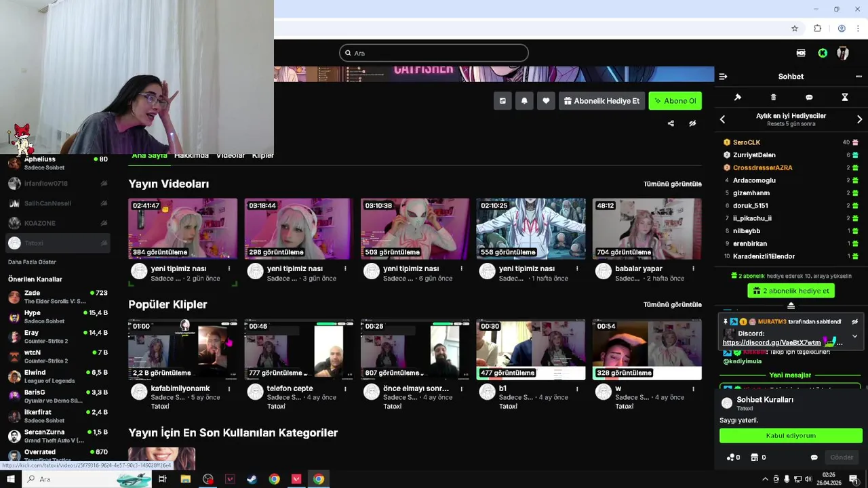This screenshot has height=488, width=868.
Task: Click the card icon button left of bell
Action: (x=502, y=101)
